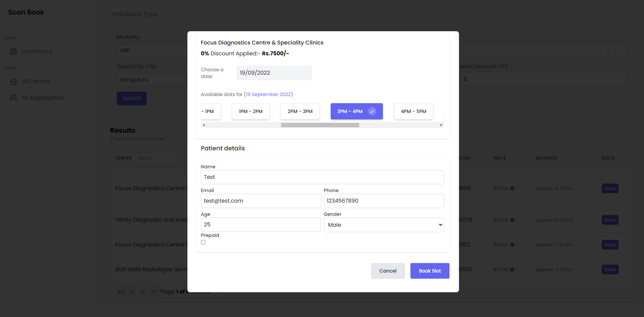Click the PRICE column header
The image size is (644, 317).
tap(500, 158)
